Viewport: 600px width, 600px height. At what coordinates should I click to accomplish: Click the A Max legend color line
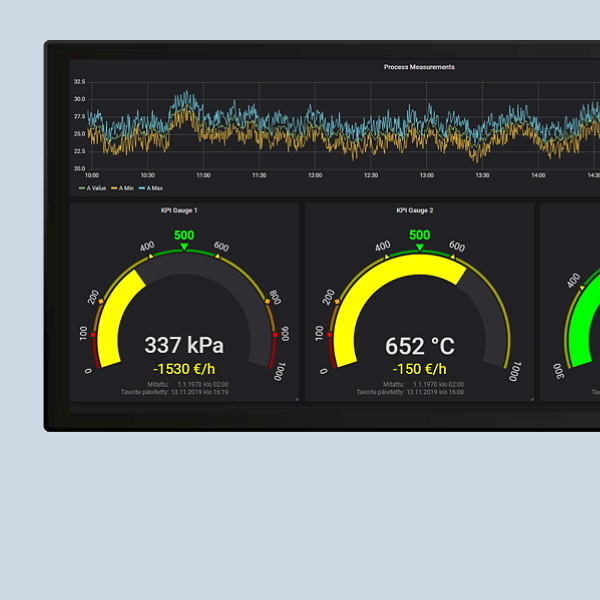tap(142, 187)
